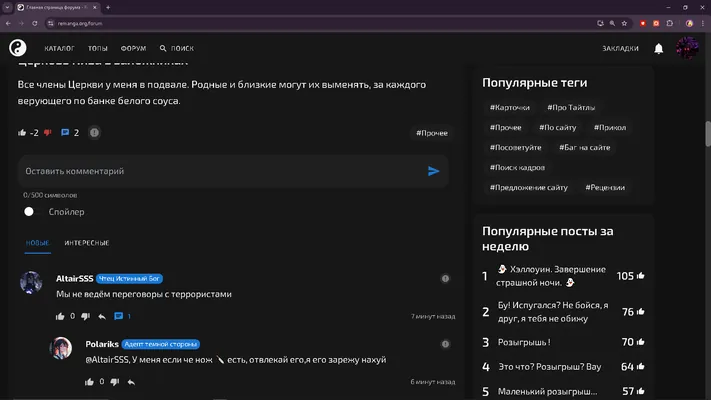Click Адепт темной стороны badge

(x=161, y=344)
